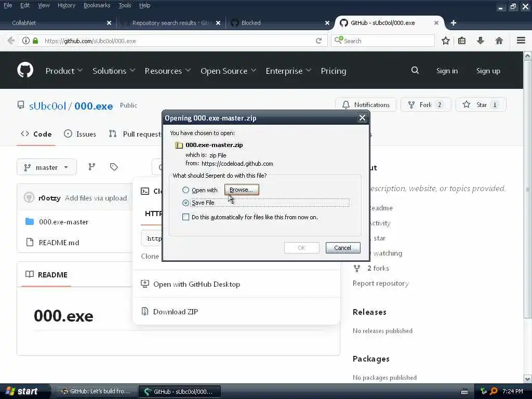The width and height of the screenshot is (532, 399).
Task: Click the Browse... button in dialog
Action: [x=242, y=190]
